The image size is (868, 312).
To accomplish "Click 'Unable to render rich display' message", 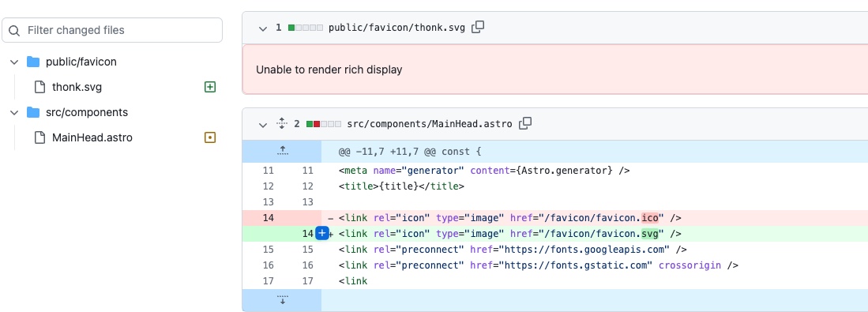I will click(x=329, y=70).
